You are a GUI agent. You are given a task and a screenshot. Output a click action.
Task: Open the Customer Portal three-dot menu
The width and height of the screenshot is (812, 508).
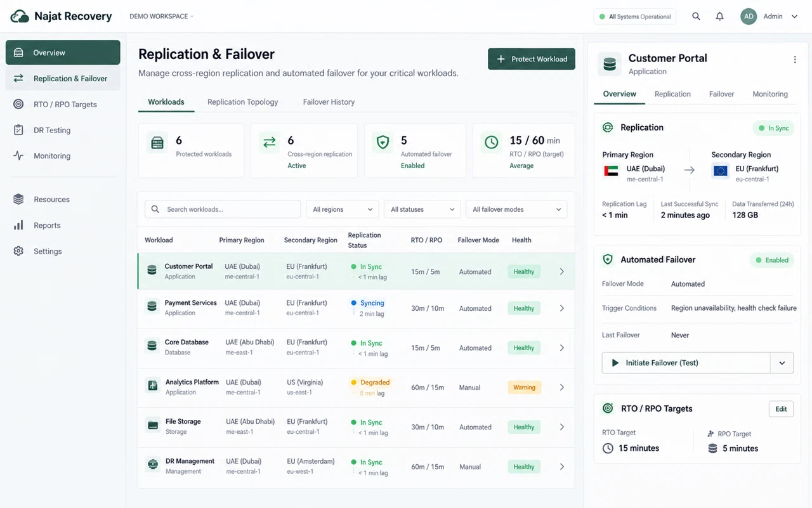tap(795, 60)
